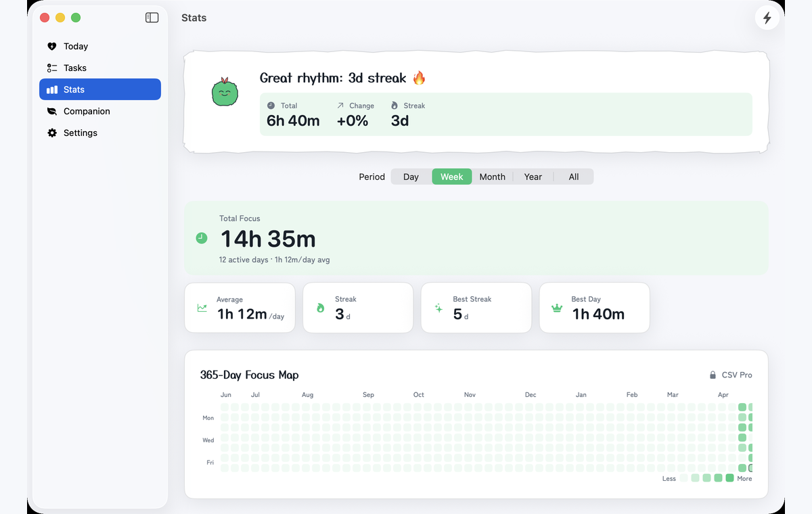Click the bar chart icon beside Stats
Image resolution: width=812 pixels, height=514 pixels.
pos(52,89)
